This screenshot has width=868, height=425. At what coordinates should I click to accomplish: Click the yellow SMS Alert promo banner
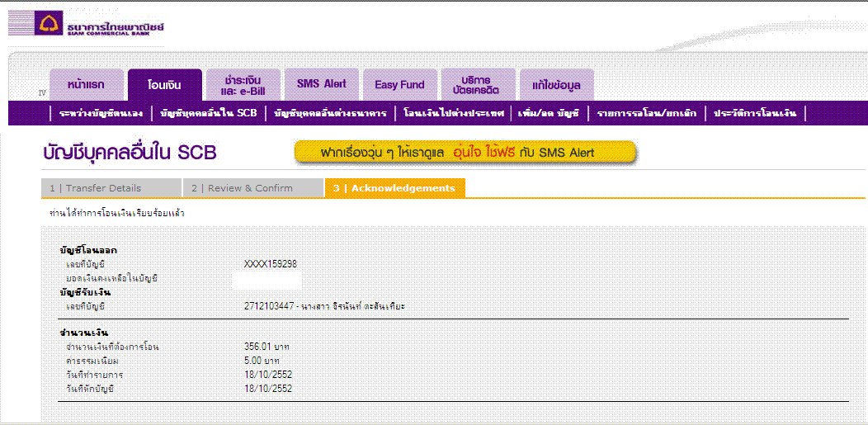coord(465,153)
